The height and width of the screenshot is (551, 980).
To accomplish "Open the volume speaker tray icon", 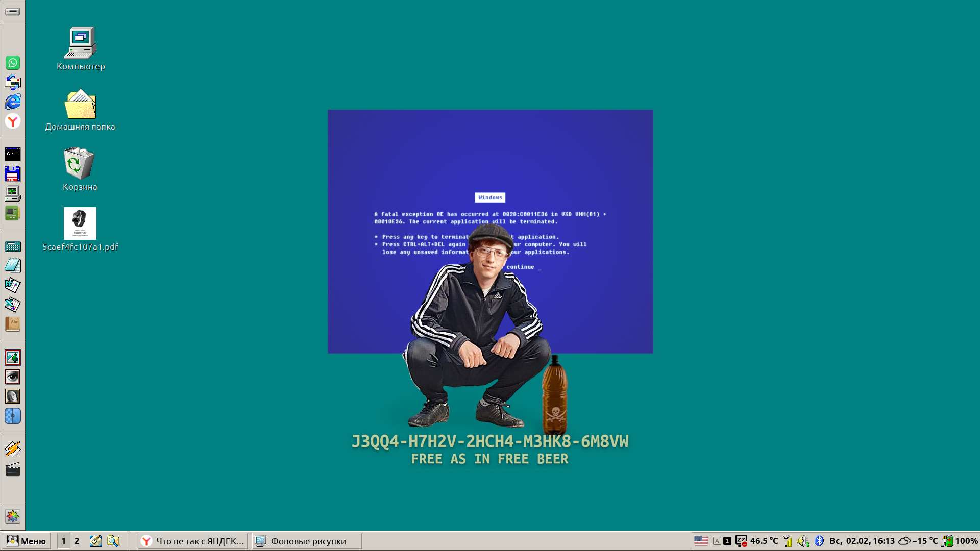I will point(803,541).
